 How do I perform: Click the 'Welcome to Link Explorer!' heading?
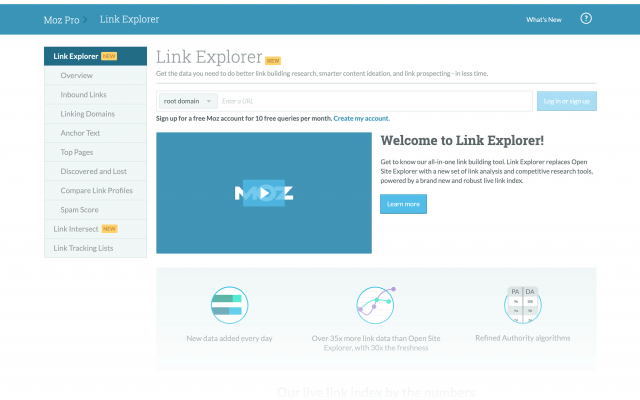462,140
